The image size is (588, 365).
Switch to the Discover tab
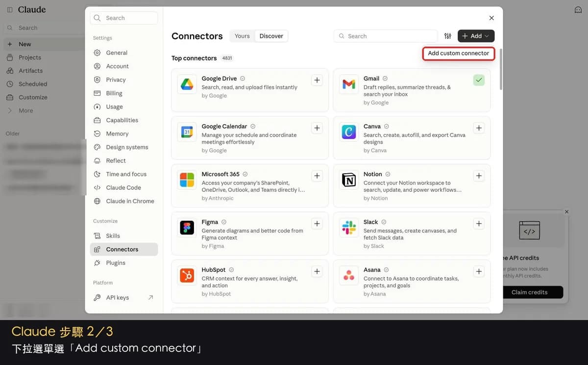tap(271, 36)
